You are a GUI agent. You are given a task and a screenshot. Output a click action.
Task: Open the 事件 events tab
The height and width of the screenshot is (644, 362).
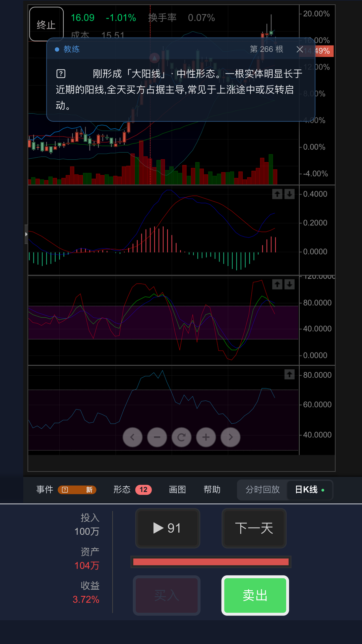point(45,490)
